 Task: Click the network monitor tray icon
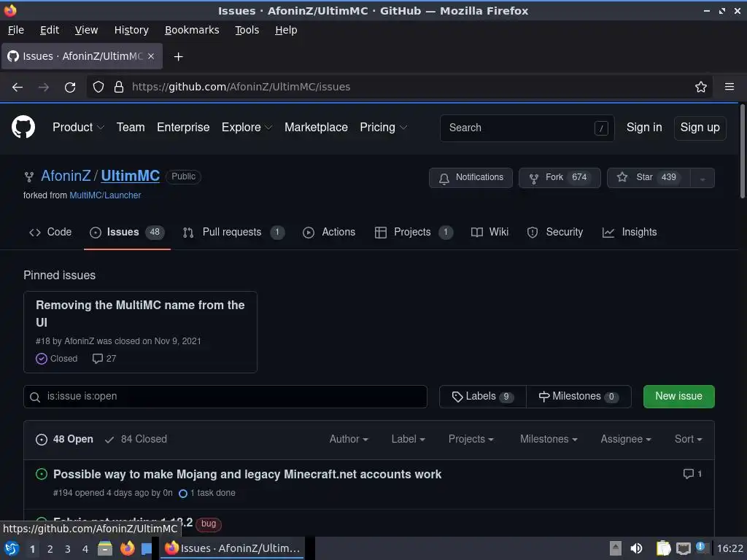click(x=683, y=548)
